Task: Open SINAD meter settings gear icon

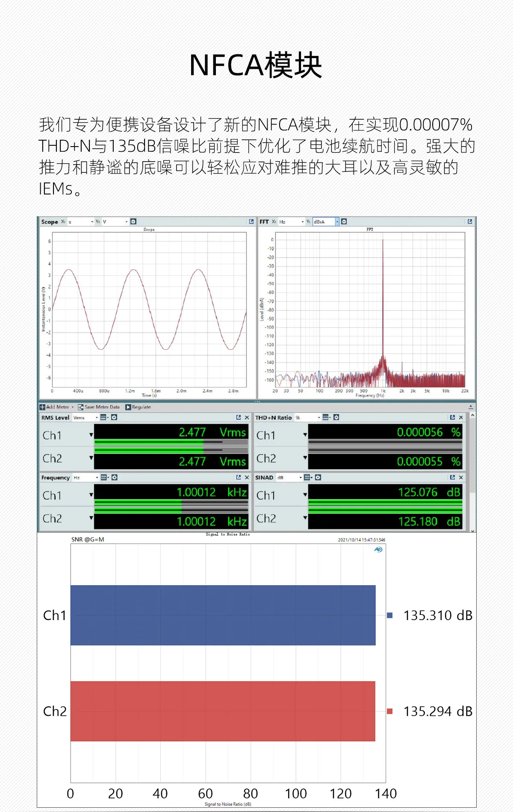Action: 318,477
